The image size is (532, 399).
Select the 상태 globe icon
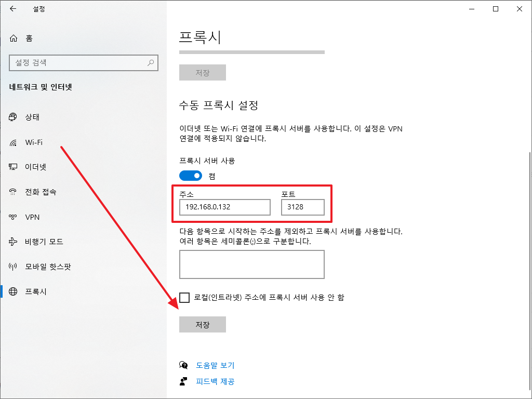pyautogui.click(x=13, y=117)
